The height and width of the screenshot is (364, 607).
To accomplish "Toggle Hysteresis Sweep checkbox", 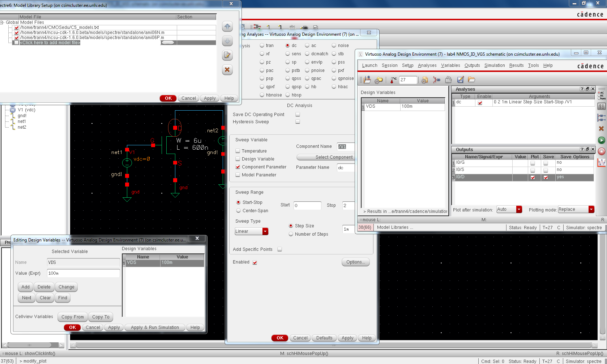I will point(298,121).
